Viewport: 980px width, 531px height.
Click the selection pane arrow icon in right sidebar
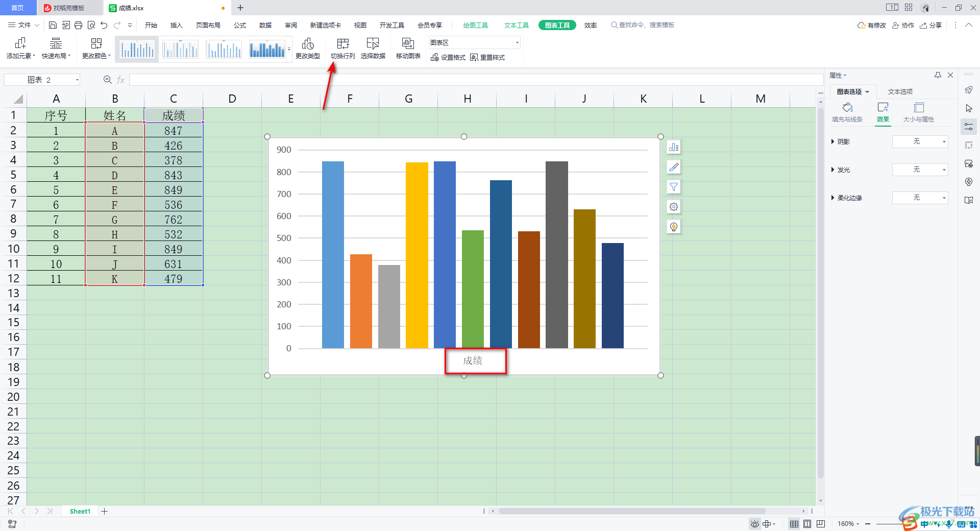tap(969, 108)
